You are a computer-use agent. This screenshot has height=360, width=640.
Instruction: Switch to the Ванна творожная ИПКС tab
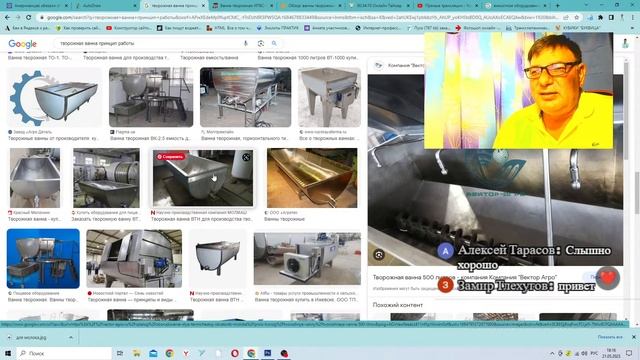point(243,6)
